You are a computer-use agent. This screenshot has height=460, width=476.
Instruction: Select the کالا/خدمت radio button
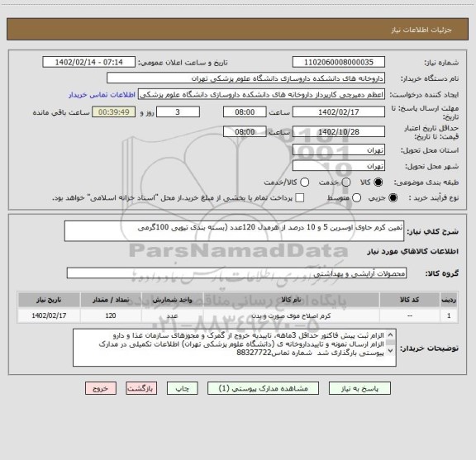point(304,183)
